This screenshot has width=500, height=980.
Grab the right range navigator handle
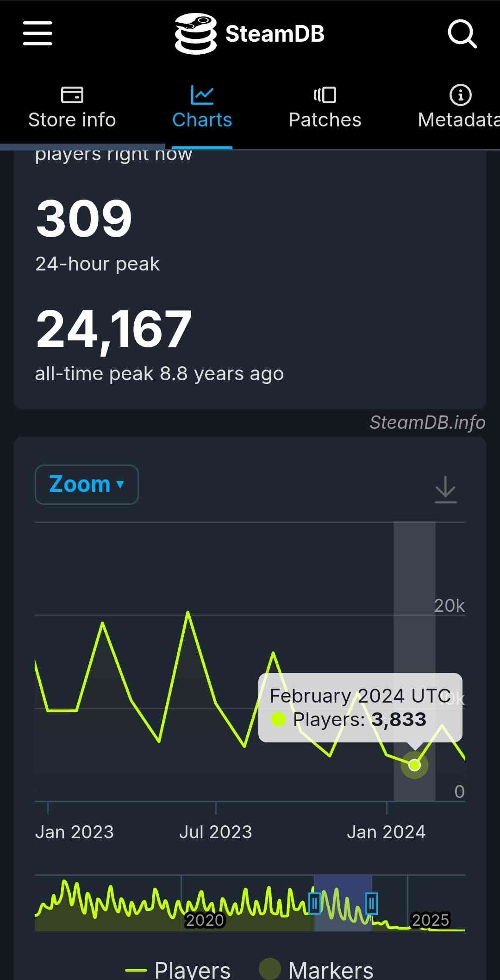point(371,903)
